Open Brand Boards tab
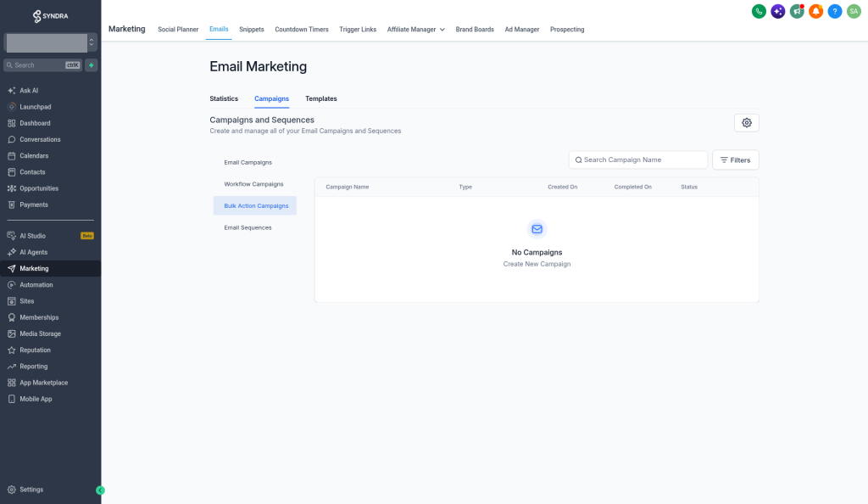 475,30
